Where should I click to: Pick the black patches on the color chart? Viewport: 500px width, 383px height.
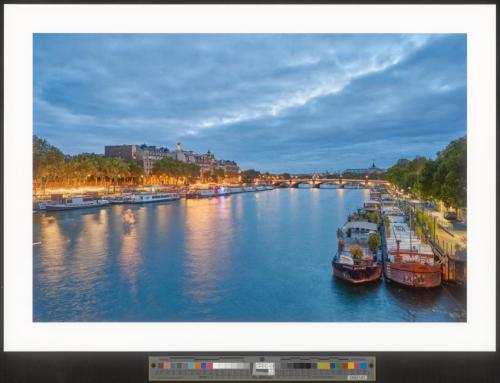pyautogui.click(x=301, y=365)
